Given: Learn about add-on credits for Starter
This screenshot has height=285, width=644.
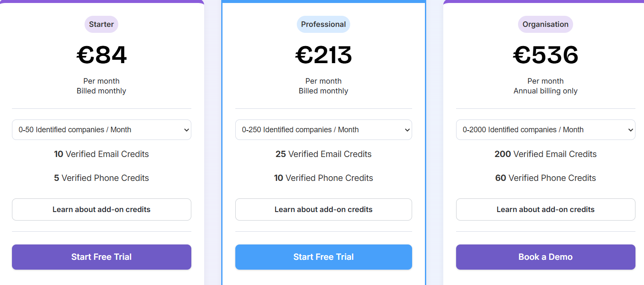Looking at the screenshot, I should click(101, 209).
